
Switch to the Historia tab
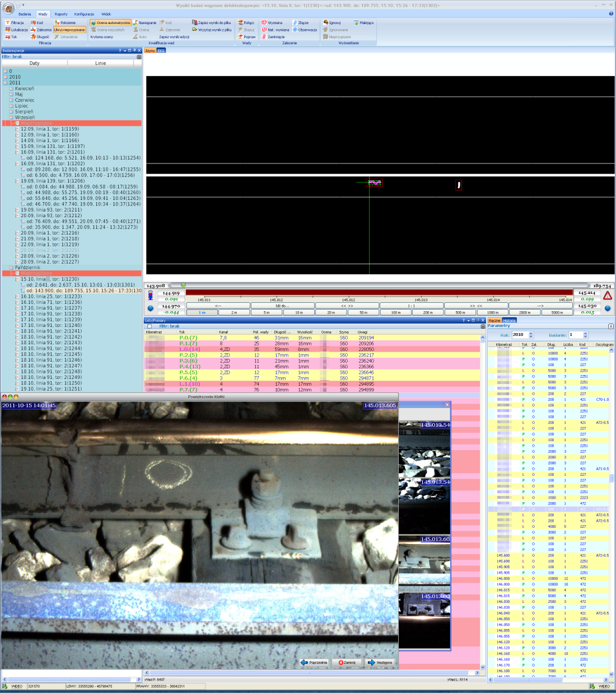pyautogui.click(x=509, y=320)
